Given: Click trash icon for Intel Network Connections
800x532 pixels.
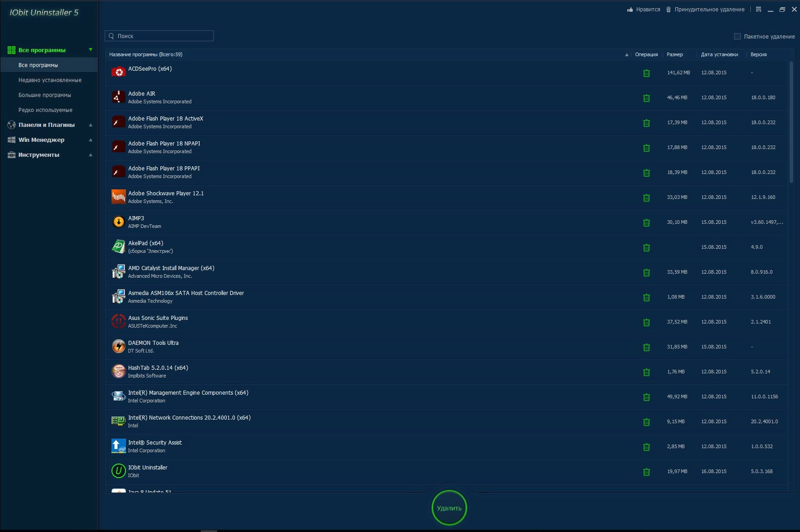Looking at the screenshot, I should 646,422.
